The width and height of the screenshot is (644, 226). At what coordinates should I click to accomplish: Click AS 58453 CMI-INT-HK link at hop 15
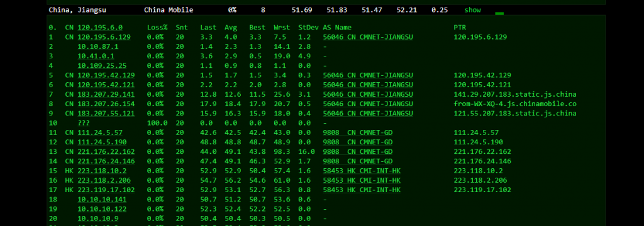(x=362, y=171)
